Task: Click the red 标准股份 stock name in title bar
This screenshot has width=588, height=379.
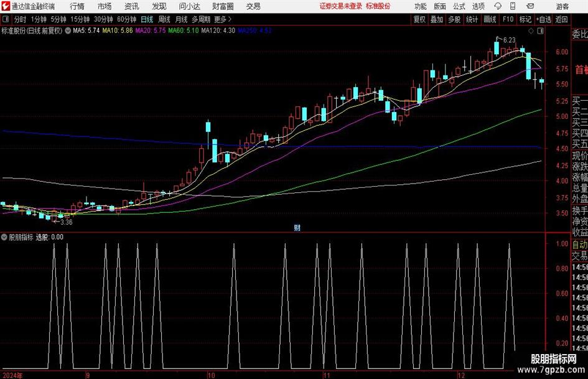Action: (x=378, y=6)
